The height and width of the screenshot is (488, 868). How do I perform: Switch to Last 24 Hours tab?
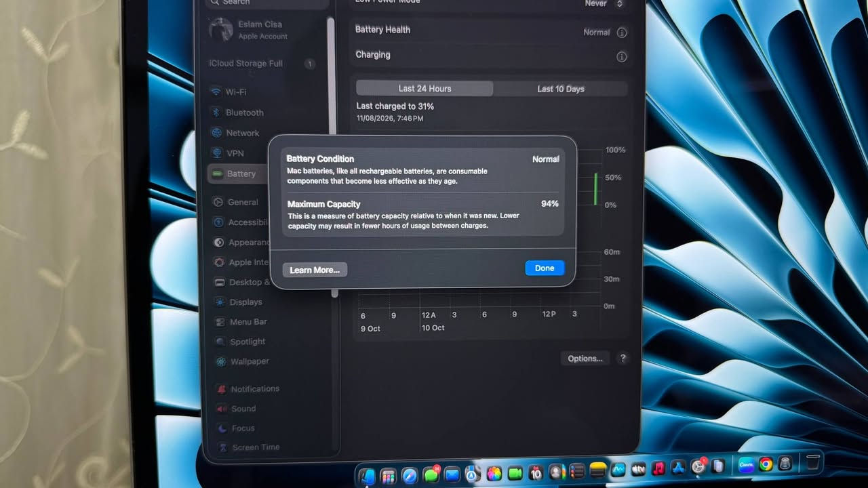point(425,88)
